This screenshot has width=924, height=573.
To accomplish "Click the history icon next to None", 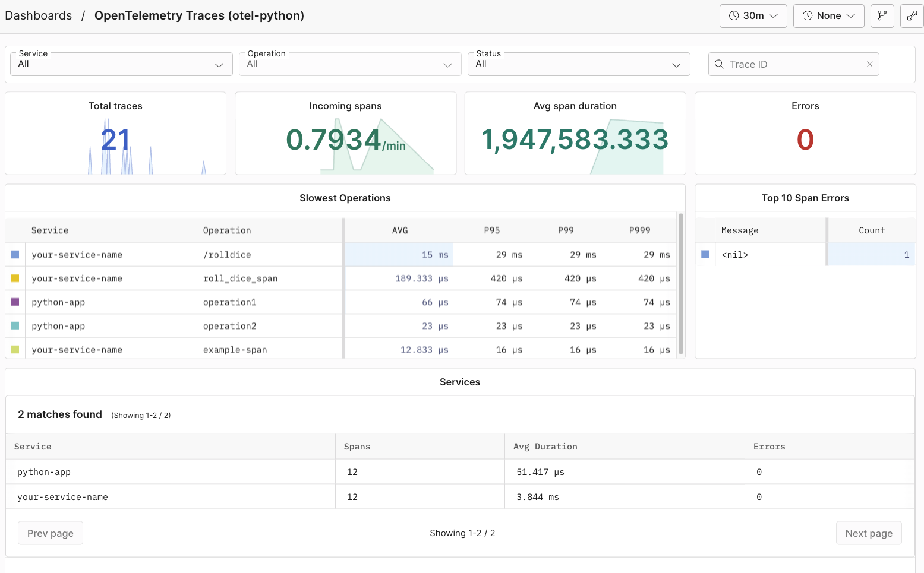I will pos(808,16).
